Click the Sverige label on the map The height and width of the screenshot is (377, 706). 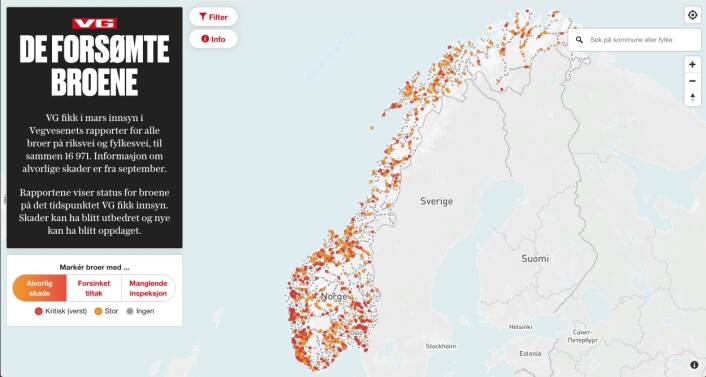(436, 201)
